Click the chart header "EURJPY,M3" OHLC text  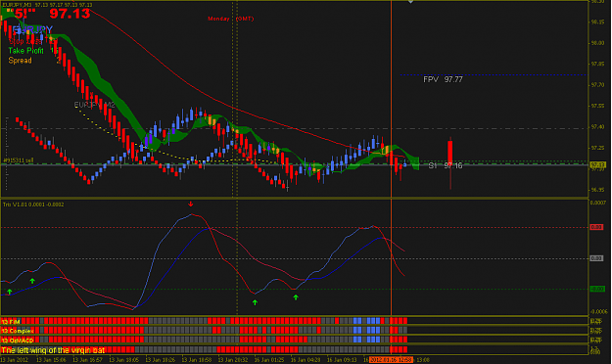[x=47, y=5]
